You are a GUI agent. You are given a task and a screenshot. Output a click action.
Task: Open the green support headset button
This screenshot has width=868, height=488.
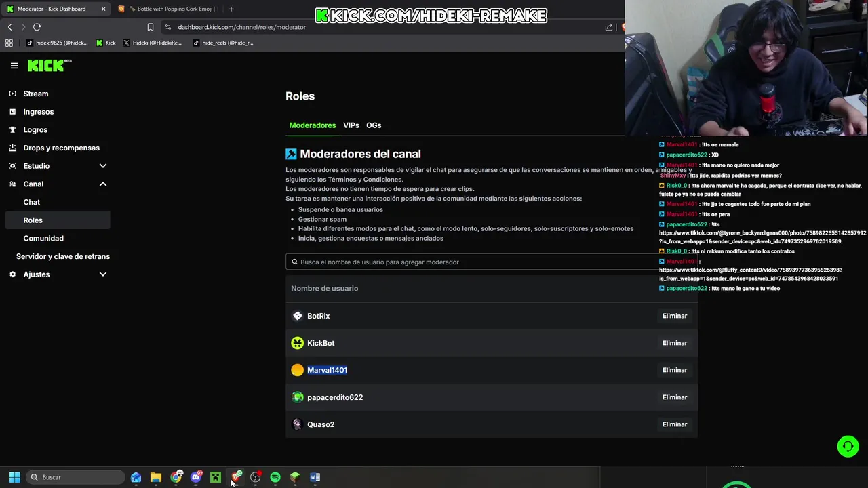[x=848, y=447]
